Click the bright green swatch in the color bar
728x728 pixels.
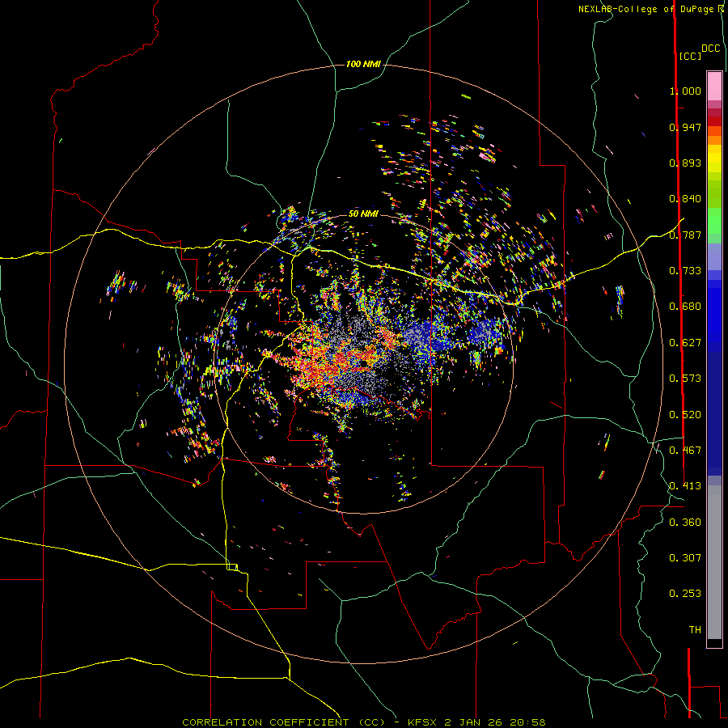[x=714, y=221]
